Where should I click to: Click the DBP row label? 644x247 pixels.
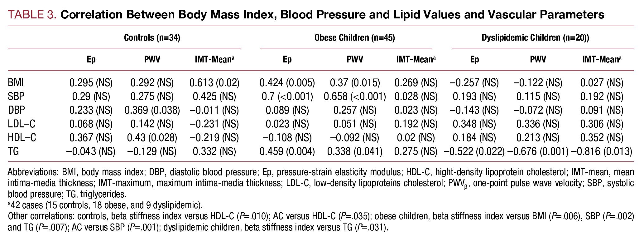tap(17, 110)
